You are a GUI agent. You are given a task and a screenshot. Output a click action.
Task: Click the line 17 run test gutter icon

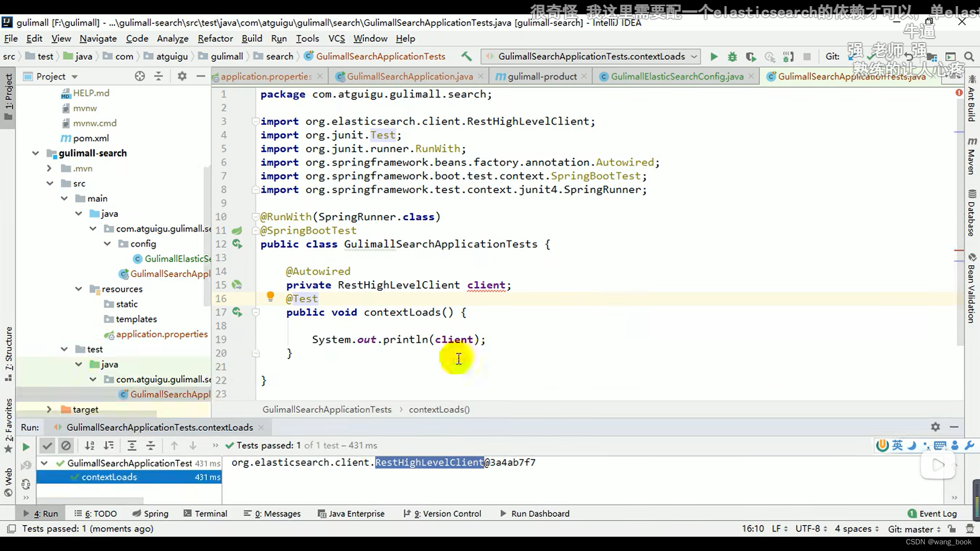pos(237,312)
